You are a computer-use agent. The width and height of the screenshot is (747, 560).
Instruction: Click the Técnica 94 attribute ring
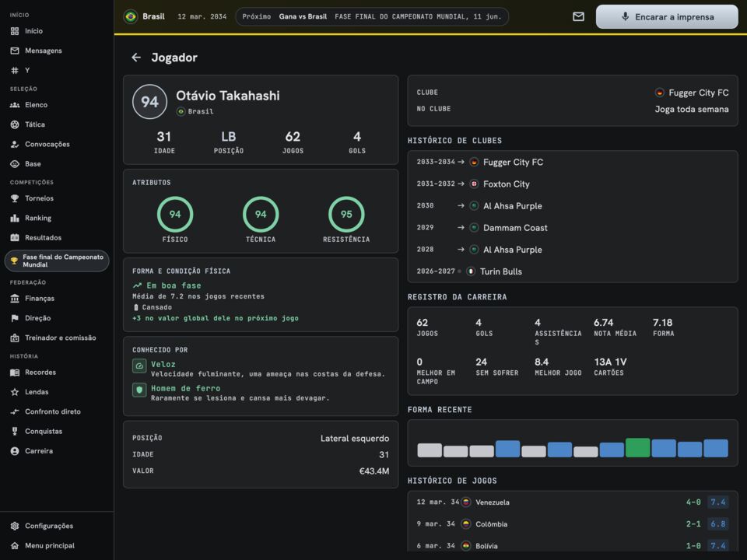[261, 215]
